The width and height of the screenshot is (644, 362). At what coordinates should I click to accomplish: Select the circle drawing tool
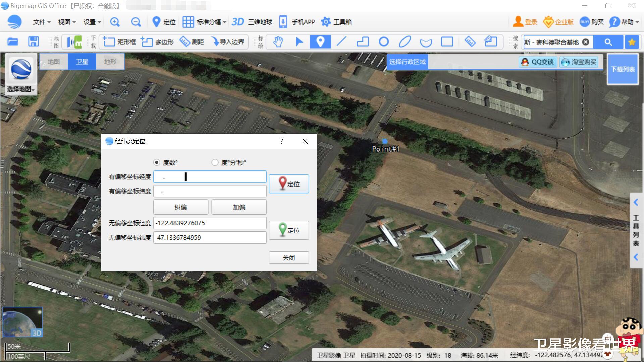384,42
